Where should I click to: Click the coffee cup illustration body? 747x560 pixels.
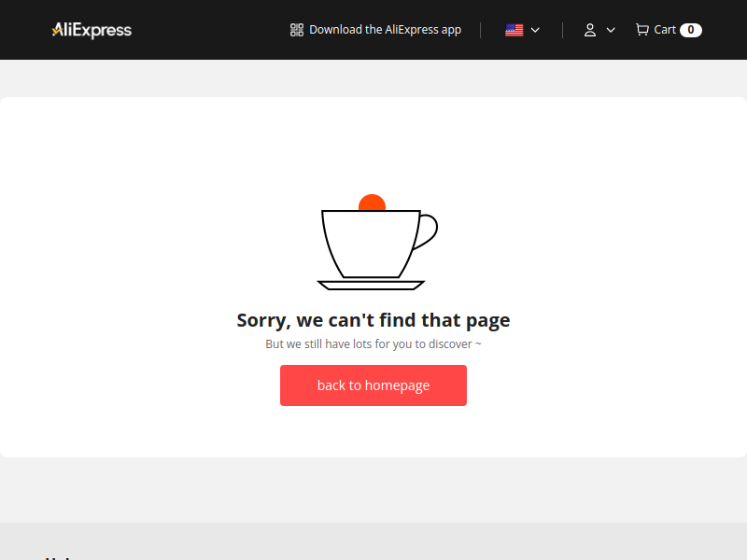coord(371,244)
